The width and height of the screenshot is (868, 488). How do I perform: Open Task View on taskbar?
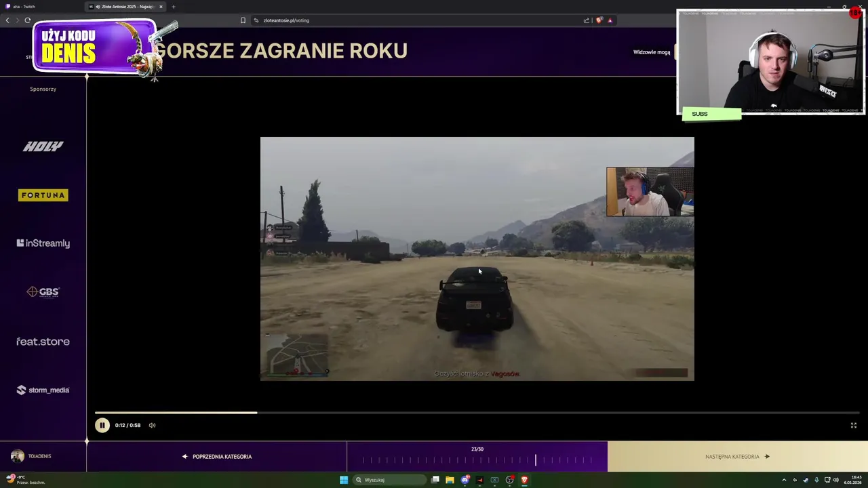point(435,480)
